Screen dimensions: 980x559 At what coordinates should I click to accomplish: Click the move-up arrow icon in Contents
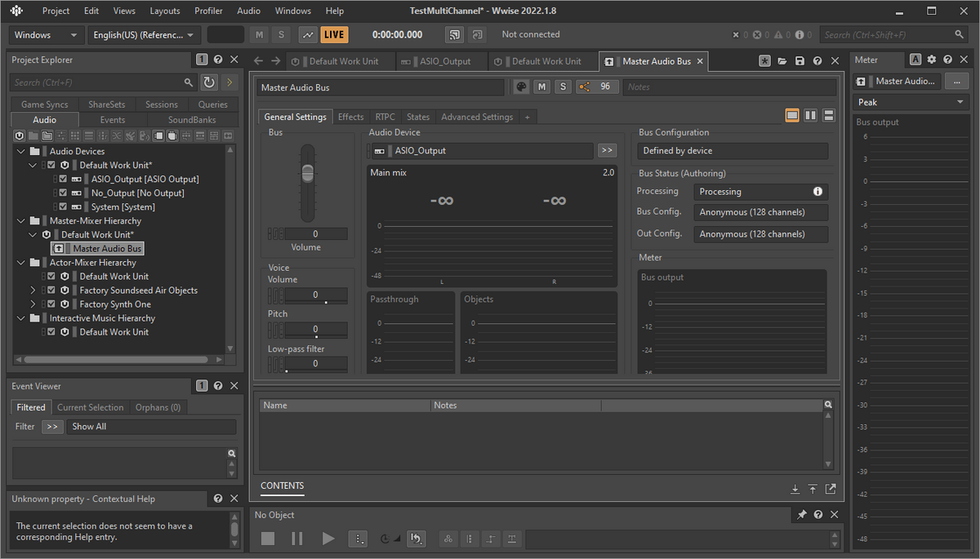pyautogui.click(x=813, y=489)
